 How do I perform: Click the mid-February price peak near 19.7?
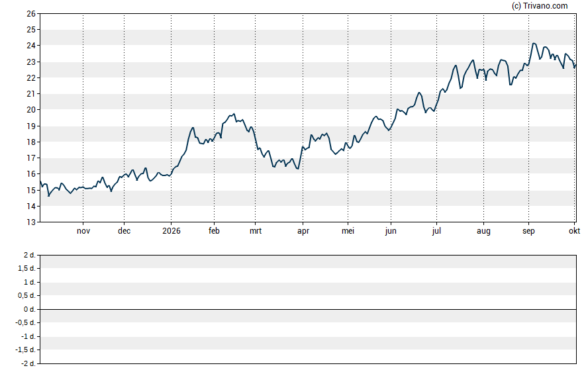234,114
